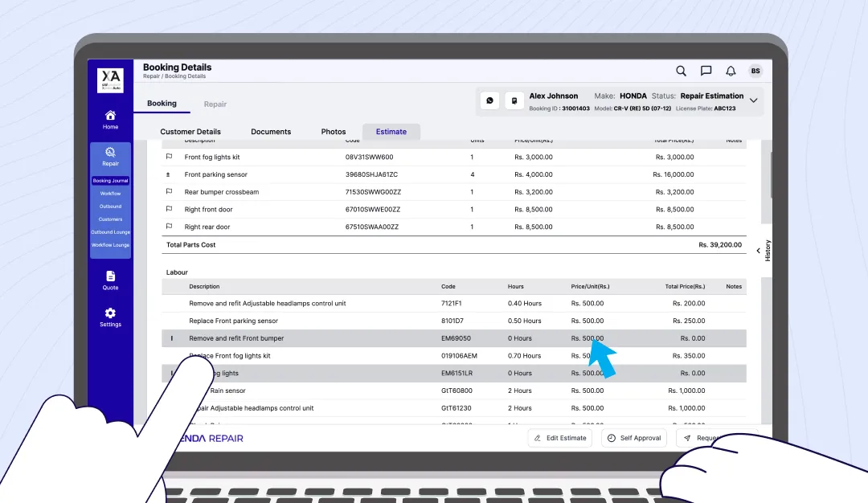The image size is (868, 503).
Task: Select Outbound in sidebar
Action: pos(110,207)
